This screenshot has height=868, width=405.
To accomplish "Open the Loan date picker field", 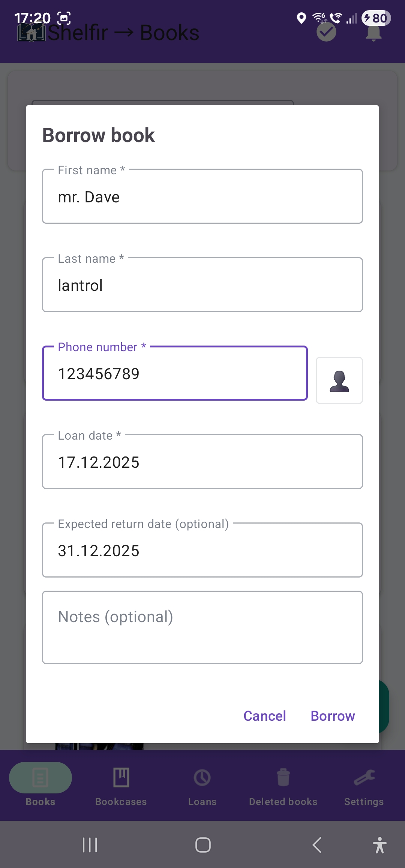I will click(202, 462).
